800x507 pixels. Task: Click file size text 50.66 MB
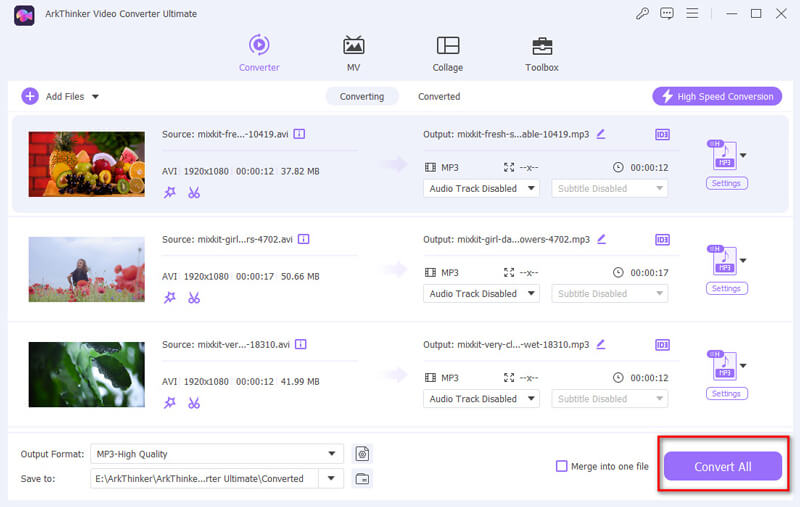click(x=300, y=276)
